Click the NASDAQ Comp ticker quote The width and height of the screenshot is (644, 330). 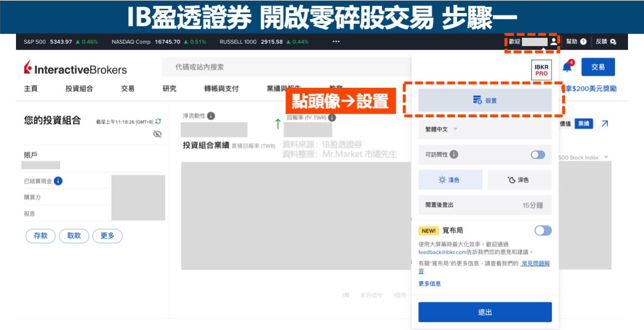tap(159, 42)
